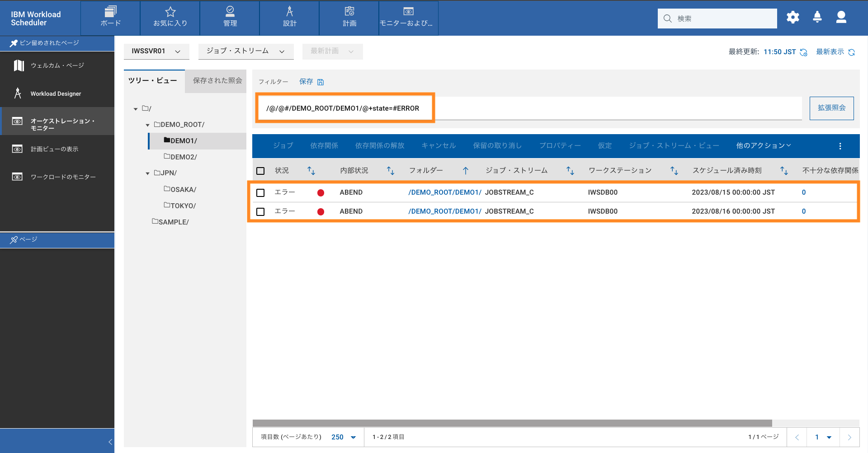
Task: Sort by スケジュール済み時刻 column arrows
Action: point(784,171)
